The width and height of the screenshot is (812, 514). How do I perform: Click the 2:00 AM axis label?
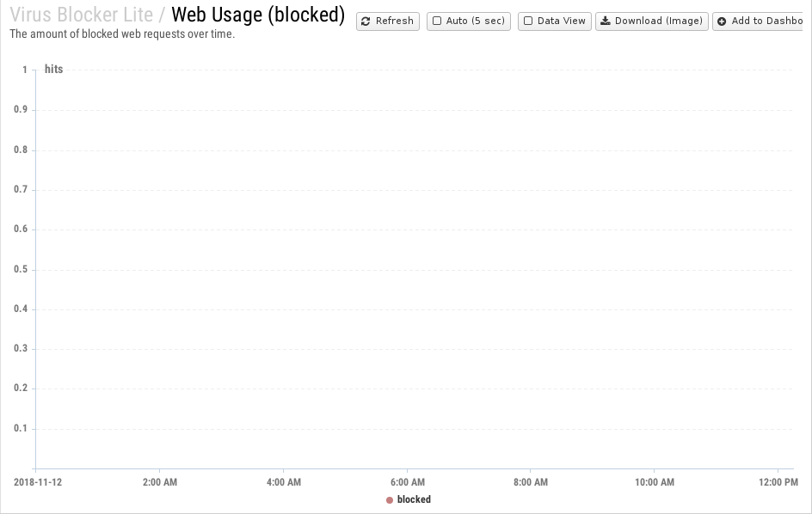pyautogui.click(x=160, y=482)
